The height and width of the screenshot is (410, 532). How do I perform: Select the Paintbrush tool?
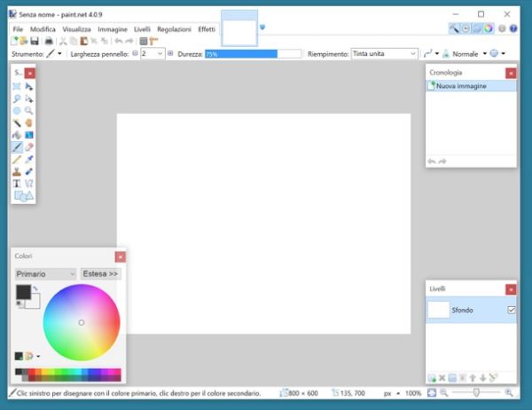point(18,146)
